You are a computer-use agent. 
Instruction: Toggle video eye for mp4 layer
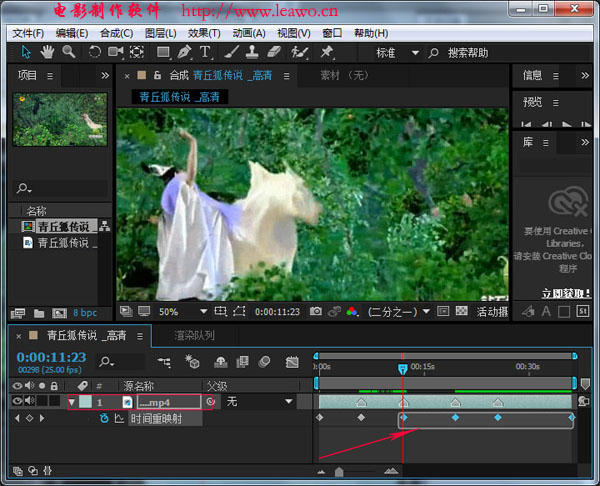pos(17,401)
